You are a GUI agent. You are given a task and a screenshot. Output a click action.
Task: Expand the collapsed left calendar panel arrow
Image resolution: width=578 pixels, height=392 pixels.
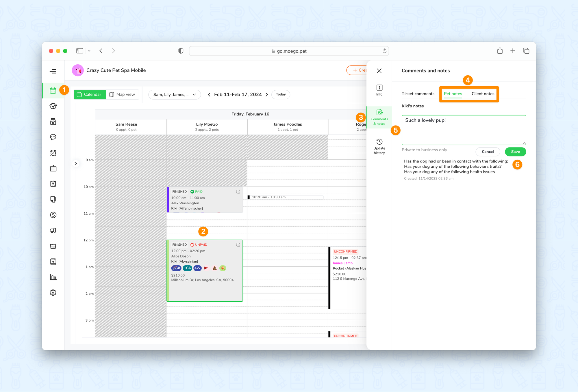coord(76,164)
